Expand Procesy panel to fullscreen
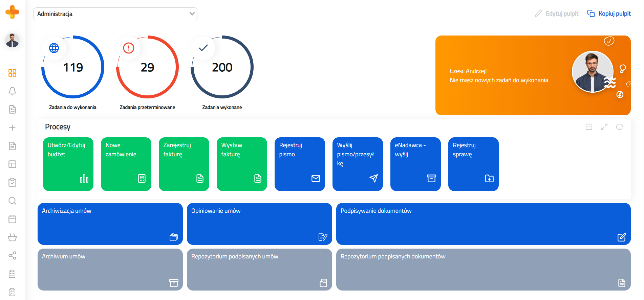644x300 pixels. pyautogui.click(x=604, y=127)
